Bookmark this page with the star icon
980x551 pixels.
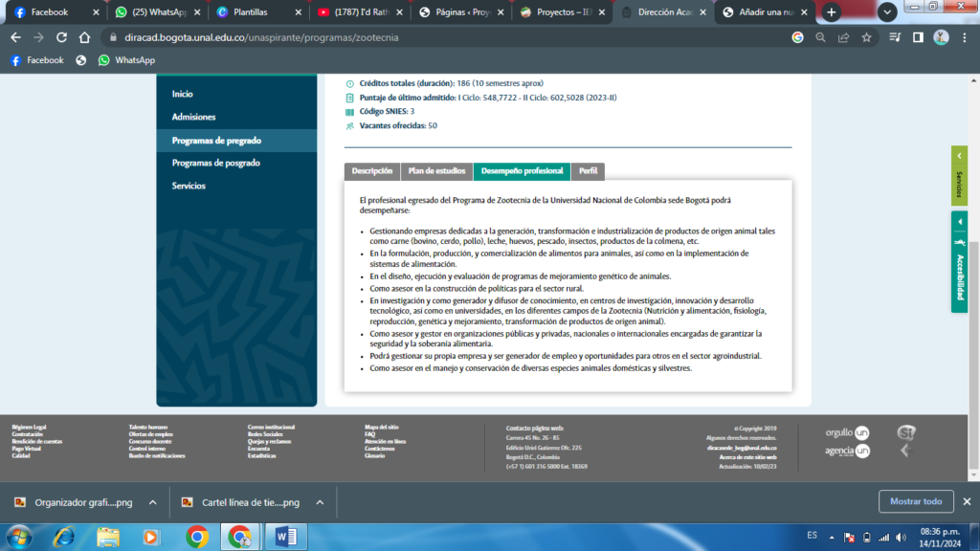pyautogui.click(x=866, y=37)
